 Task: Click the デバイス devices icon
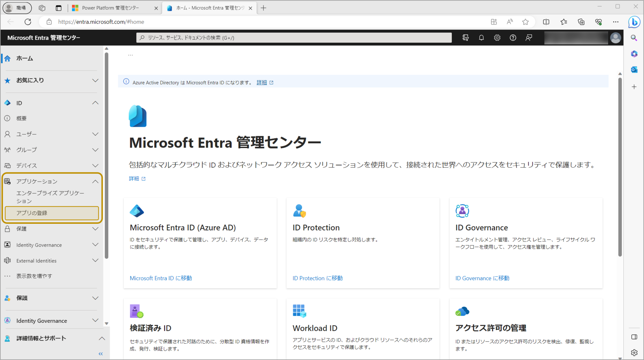coord(7,166)
